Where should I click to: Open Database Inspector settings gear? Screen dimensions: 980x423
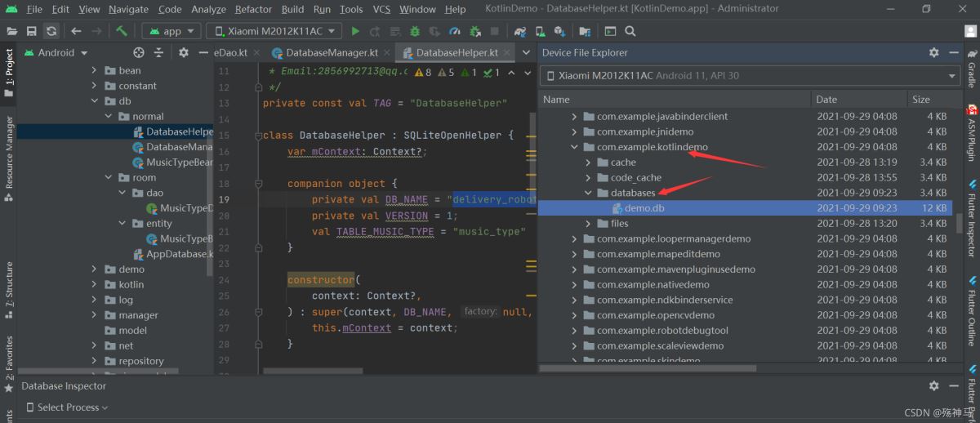(x=933, y=385)
